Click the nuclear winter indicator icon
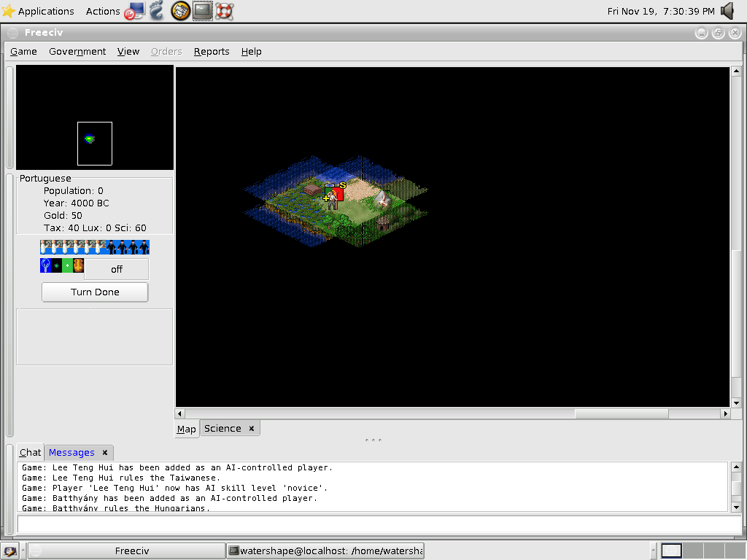 pos(67,265)
